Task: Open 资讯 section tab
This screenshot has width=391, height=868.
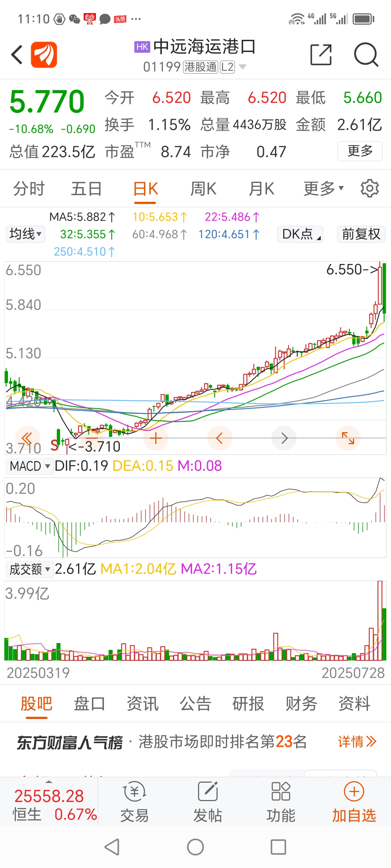Action: (143, 704)
